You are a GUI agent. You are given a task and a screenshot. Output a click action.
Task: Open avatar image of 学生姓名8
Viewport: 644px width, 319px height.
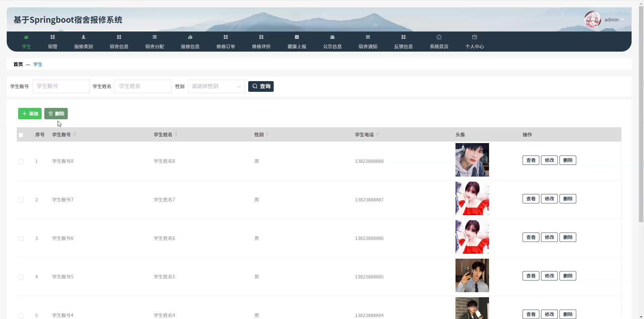(472, 160)
